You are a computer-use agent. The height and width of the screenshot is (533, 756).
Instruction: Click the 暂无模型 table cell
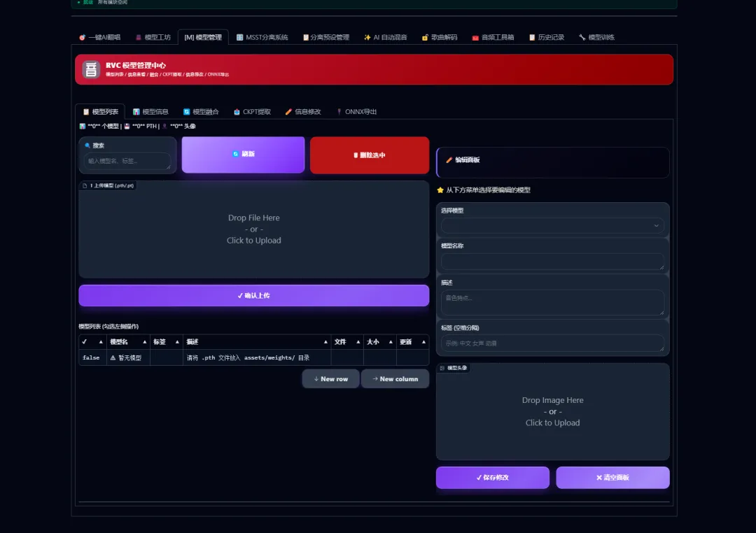pyautogui.click(x=128, y=357)
